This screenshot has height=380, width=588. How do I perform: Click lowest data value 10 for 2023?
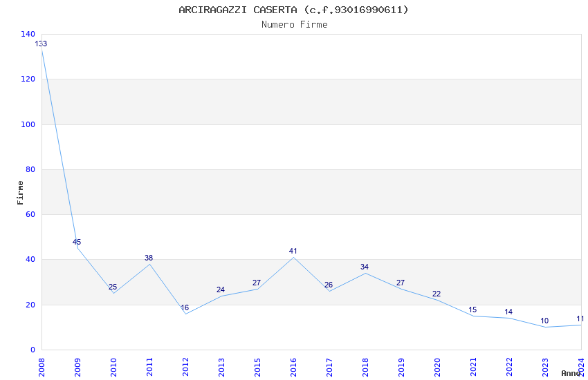[x=544, y=321]
